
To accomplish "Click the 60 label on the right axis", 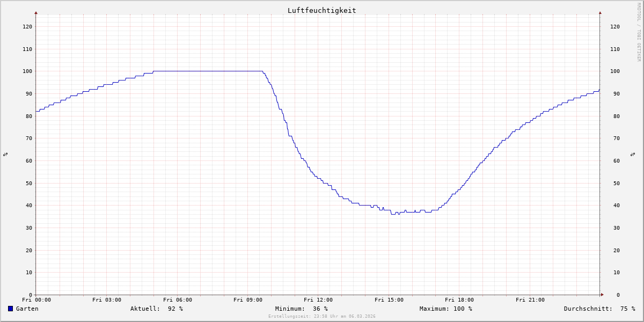I will 617,160.
